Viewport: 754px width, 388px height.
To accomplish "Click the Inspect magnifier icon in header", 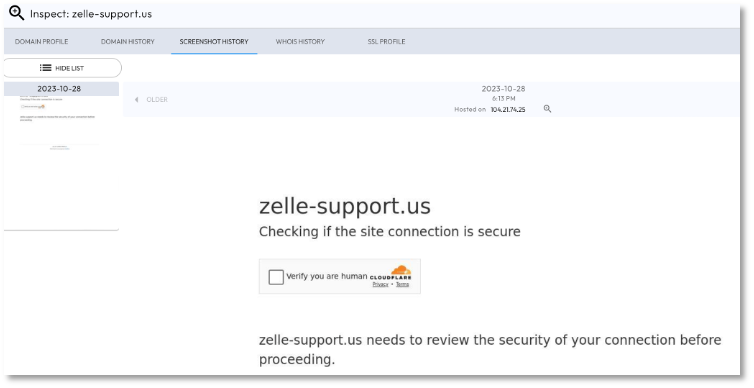I will pos(16,13).
